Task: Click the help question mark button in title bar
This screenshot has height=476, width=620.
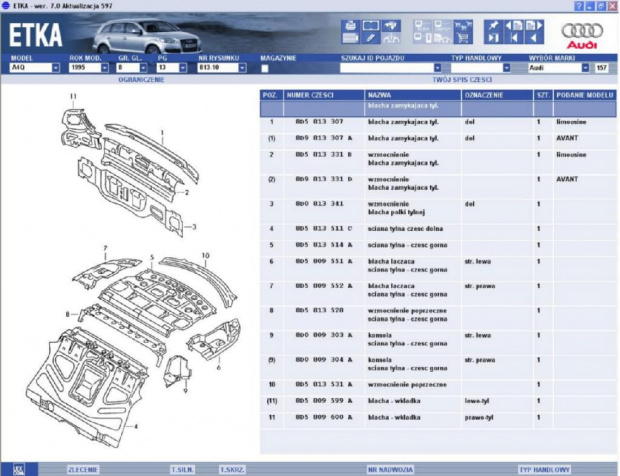Action: [x=578, y=6]
